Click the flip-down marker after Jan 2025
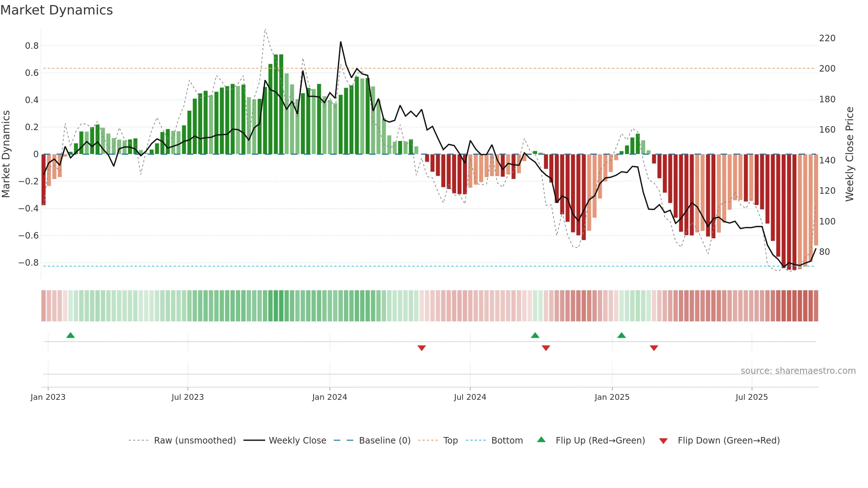868x488 pixels. coord(654,348)
